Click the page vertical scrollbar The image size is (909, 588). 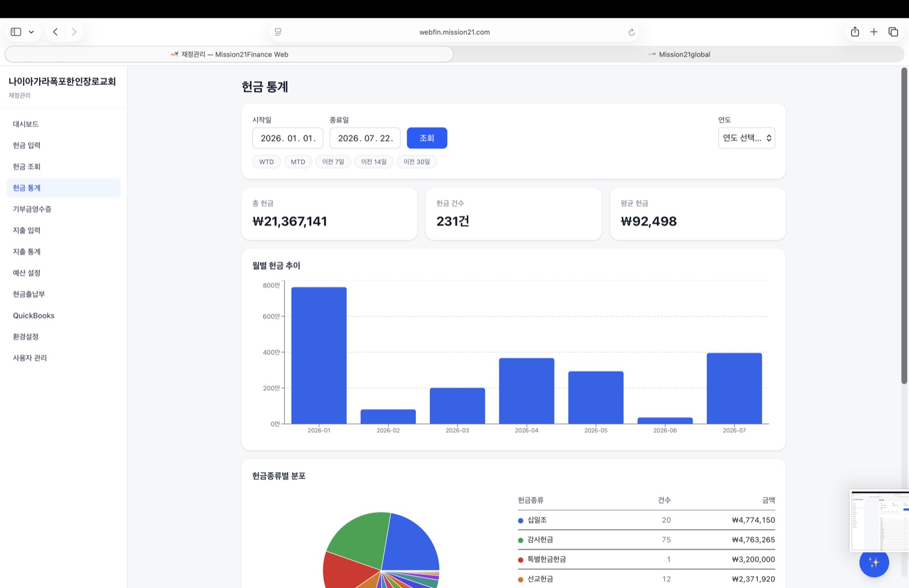pyautogui.click(x=904, y=226)
